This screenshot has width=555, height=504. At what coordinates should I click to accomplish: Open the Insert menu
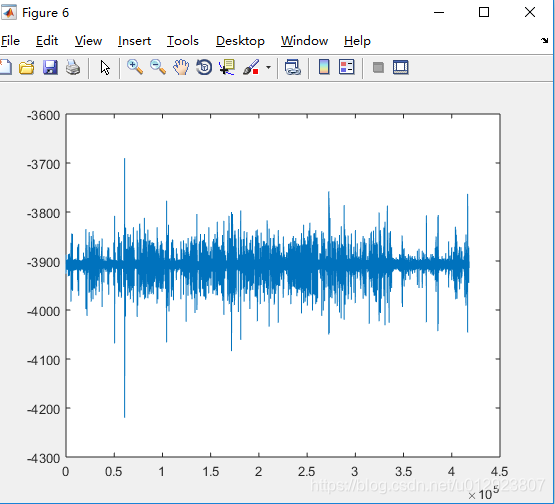point(135,41)
